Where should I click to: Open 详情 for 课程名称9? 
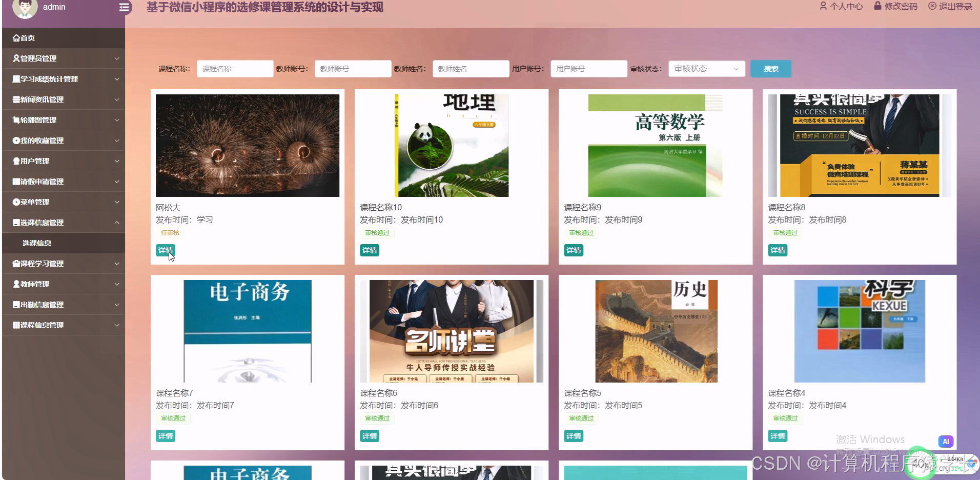tap(574, 250)
